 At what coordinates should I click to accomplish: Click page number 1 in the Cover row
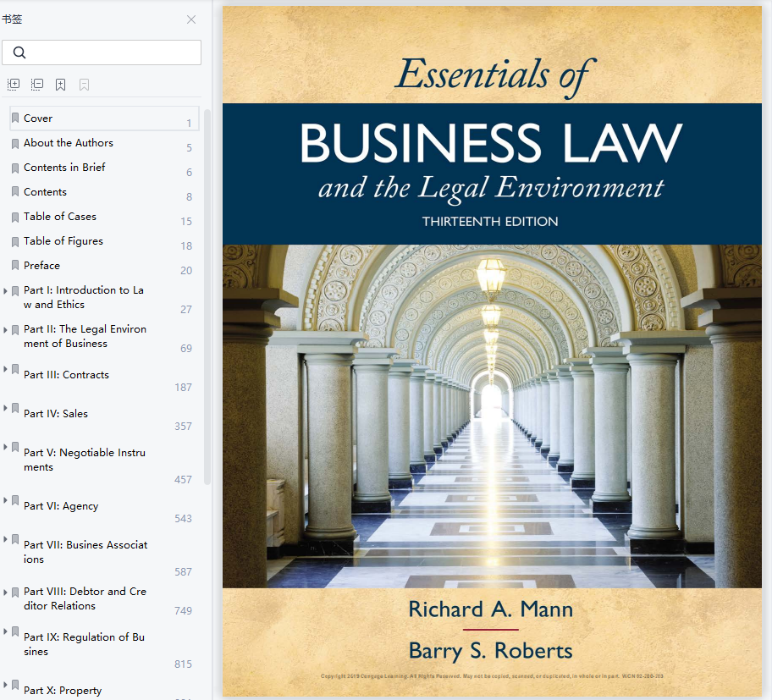pos(189,123)
